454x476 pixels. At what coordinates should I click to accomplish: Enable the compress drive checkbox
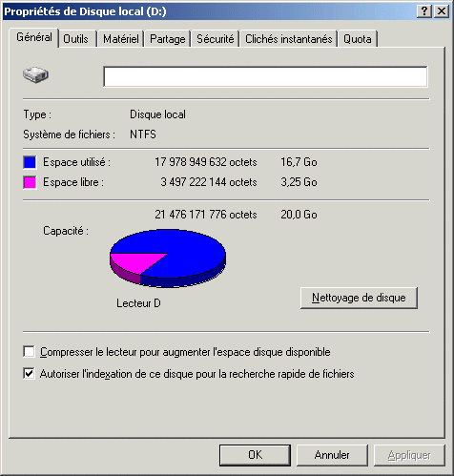point(29,352)
